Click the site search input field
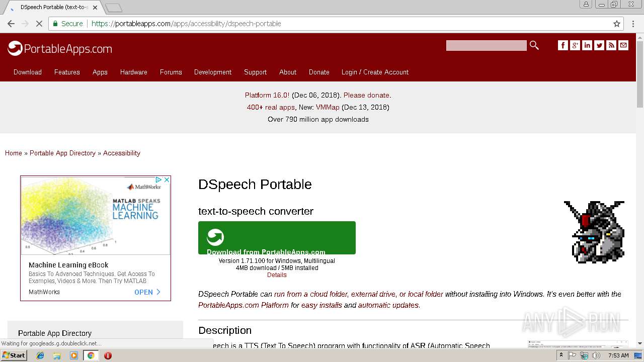Screen dimensions: 644x362 (x=486, y=45)
